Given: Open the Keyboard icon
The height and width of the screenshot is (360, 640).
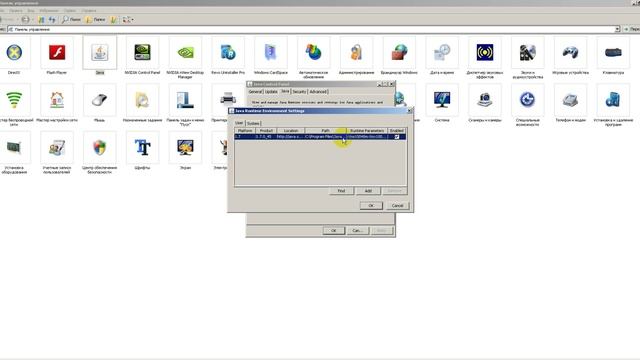Looking at the screenshot, I should (x=613, y=52).
